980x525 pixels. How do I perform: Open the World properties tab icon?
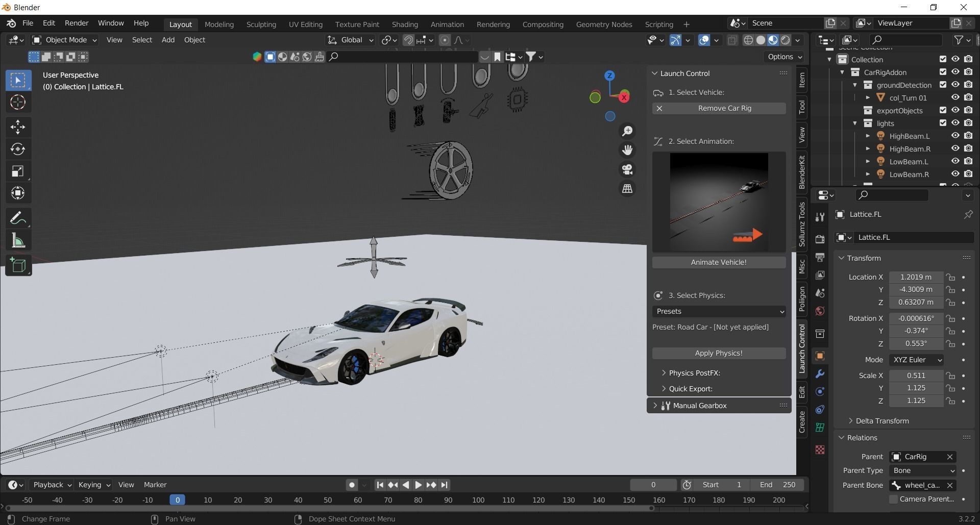(x=820, y=311)
